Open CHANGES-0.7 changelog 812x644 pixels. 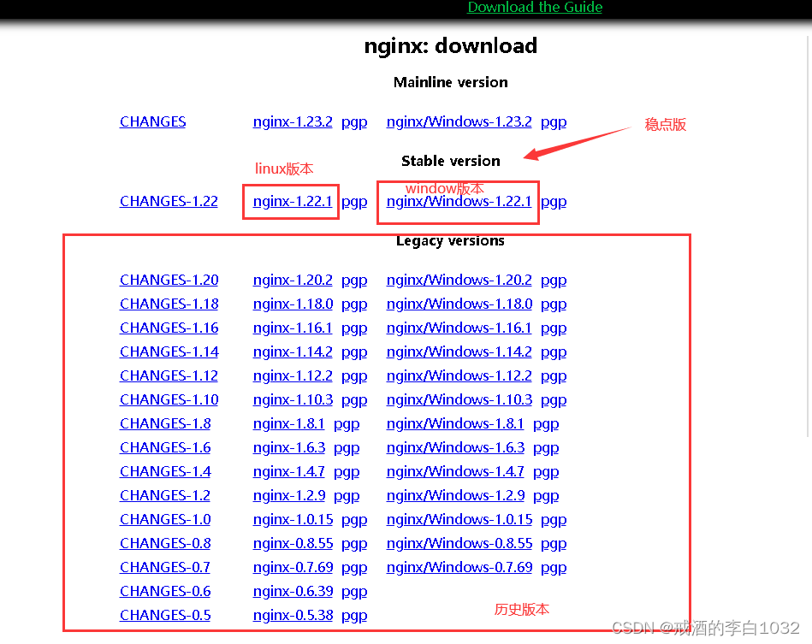(164, 567)
